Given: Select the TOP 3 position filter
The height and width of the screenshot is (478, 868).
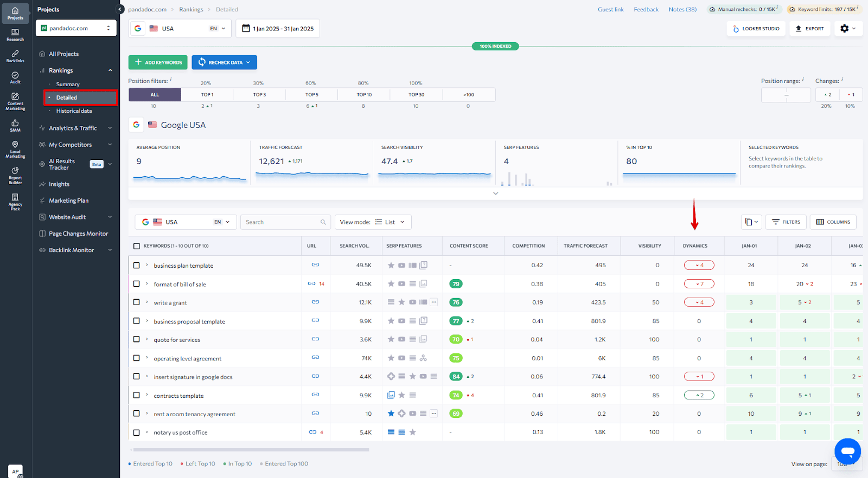Looking at the screenshot, I should [x=259, y=95].
